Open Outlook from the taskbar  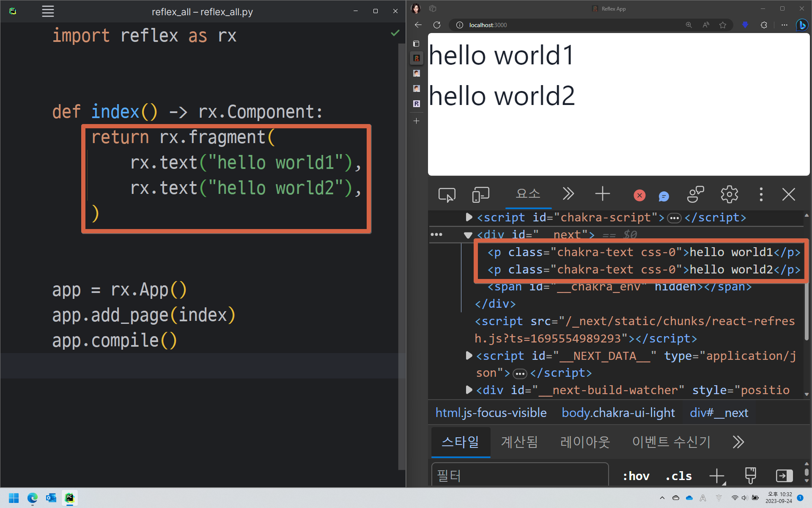click(51, 498)
